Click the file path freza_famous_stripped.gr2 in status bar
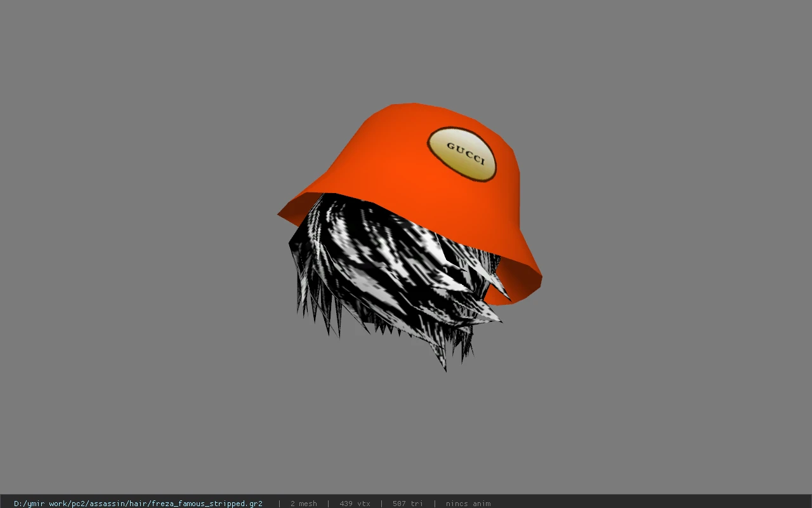 pos(138,504)
